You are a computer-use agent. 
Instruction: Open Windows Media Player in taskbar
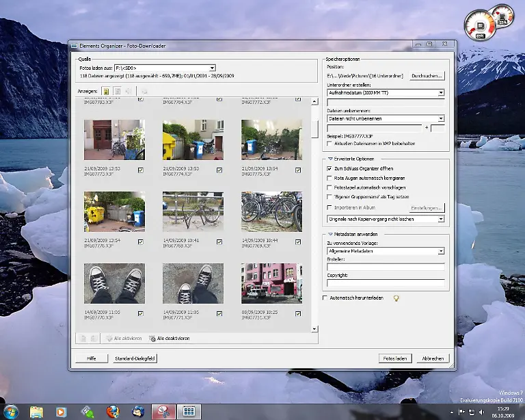point(62,412)
